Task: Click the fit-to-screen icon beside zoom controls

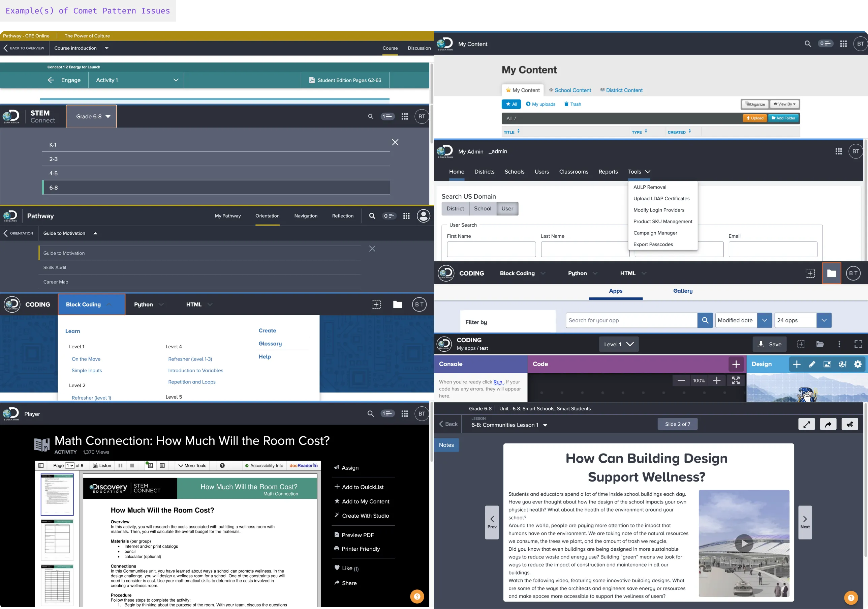Action: tap(735, 380)
